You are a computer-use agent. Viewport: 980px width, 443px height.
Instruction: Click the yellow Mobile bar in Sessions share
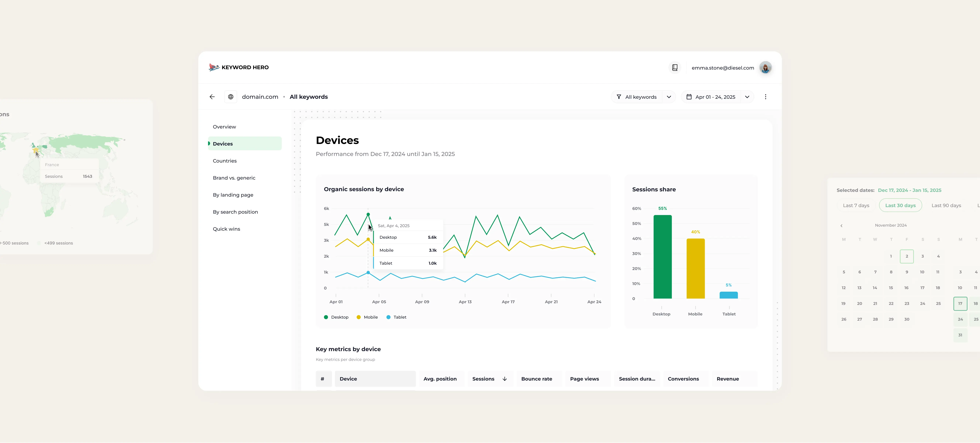pos(696,269)
